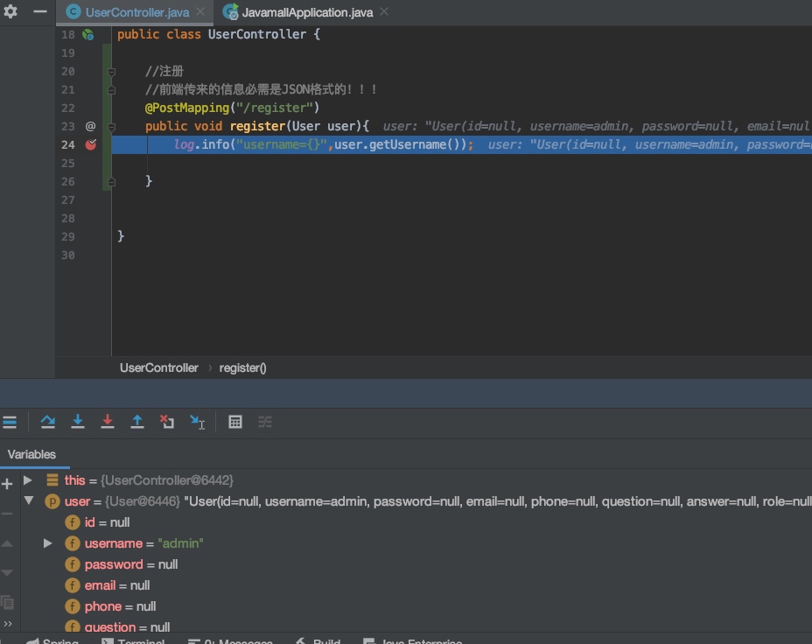
Task: Switch to JavamallApplication.java tab
Action: tap(307, 13)
